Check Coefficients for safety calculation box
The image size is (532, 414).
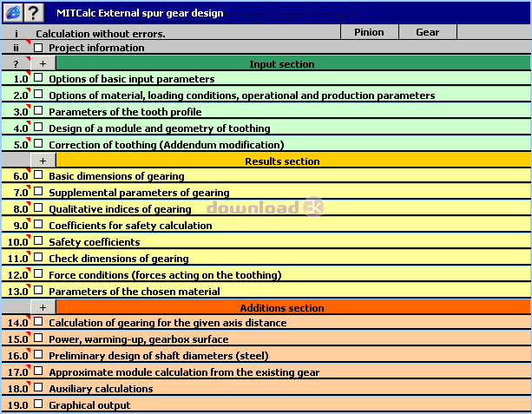(x=38, y=224)
